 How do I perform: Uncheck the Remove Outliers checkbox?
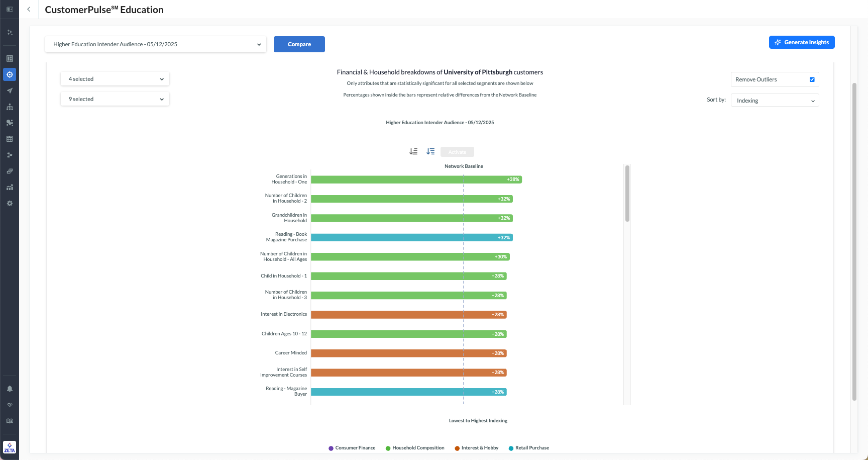click(x=812, y=79)
